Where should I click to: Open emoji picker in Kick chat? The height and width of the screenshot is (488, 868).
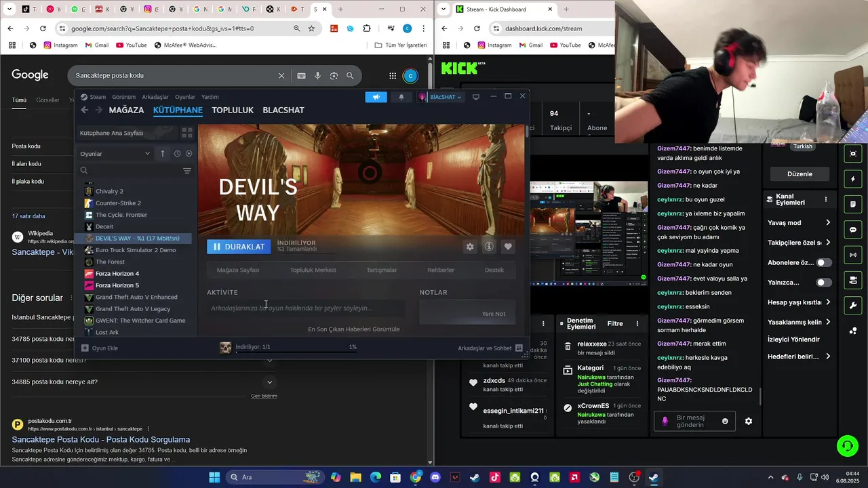pyautogui.click(x=725, y=421)
